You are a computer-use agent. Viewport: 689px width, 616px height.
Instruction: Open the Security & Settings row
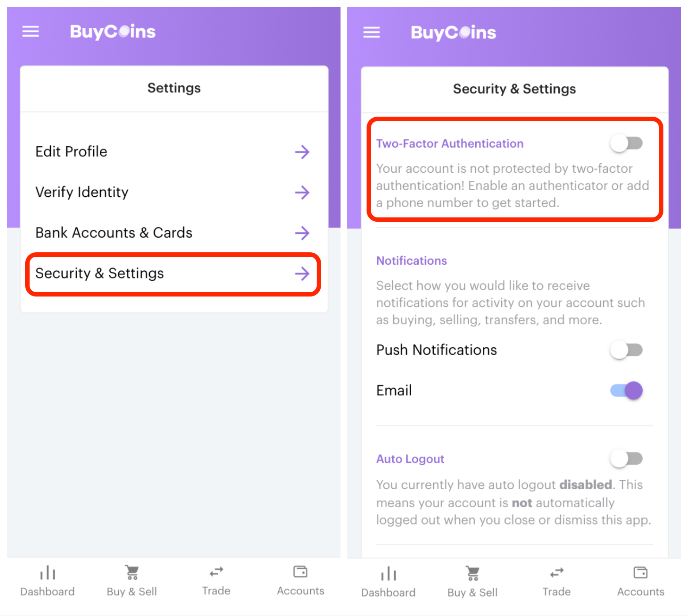pos(173,274)
